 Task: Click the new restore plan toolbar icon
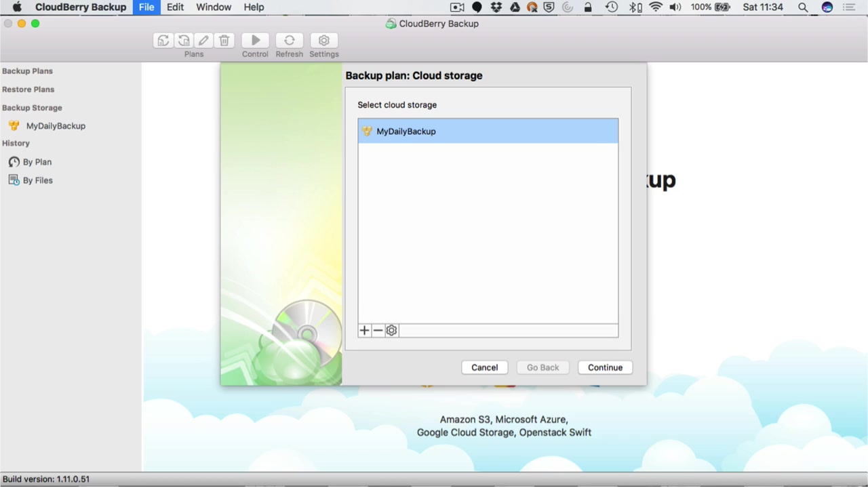tap(184, 41)
